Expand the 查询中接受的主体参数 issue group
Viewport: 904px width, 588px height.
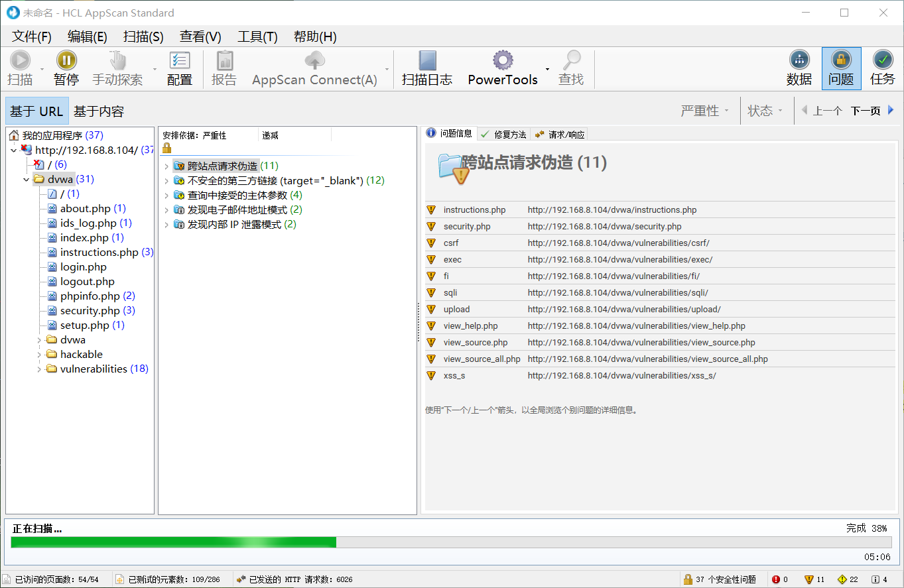click(166, 195)
